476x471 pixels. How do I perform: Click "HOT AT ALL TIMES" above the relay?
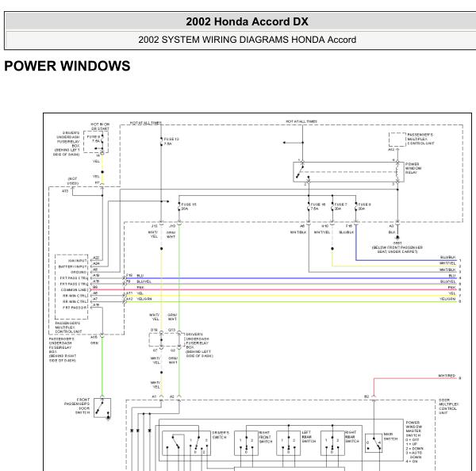[301, 121]
